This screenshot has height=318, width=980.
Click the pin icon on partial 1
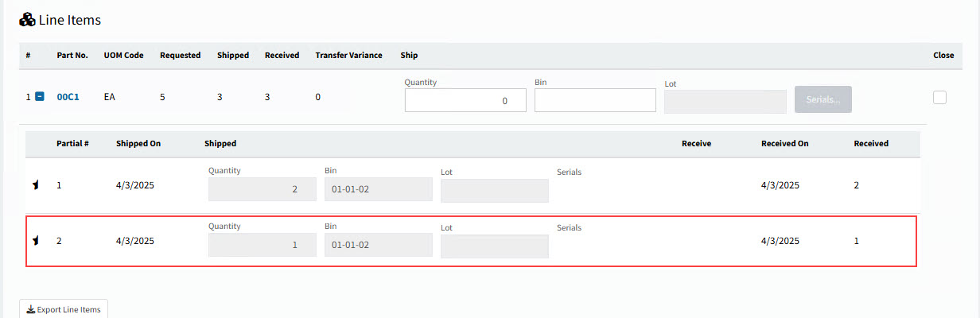35,185
